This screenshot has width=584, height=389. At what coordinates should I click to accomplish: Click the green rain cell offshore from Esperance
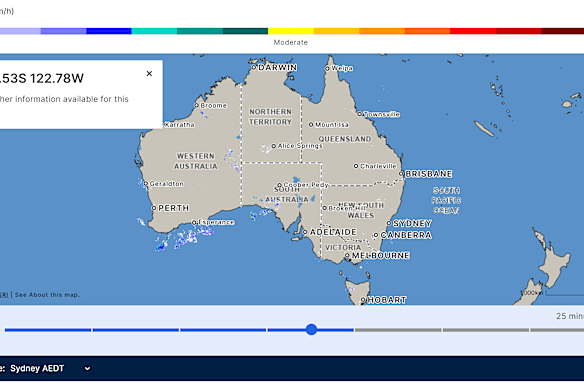click(161, 246)
